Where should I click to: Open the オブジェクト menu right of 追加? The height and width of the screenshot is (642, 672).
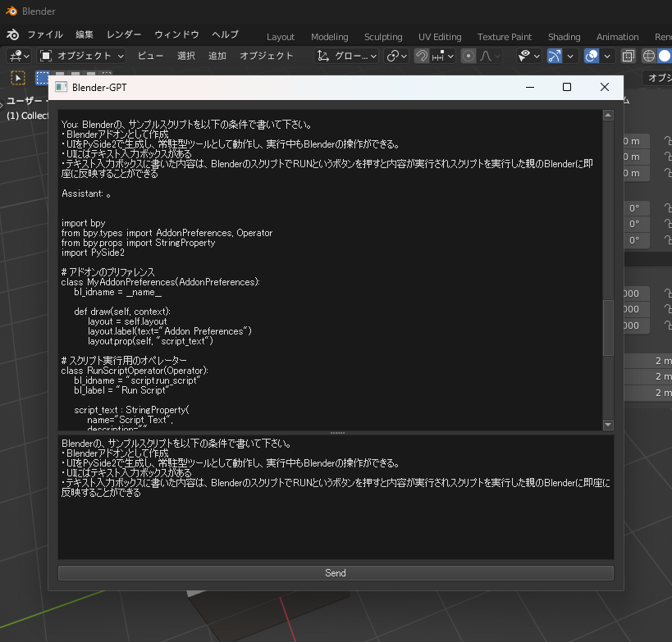[267, 56]
